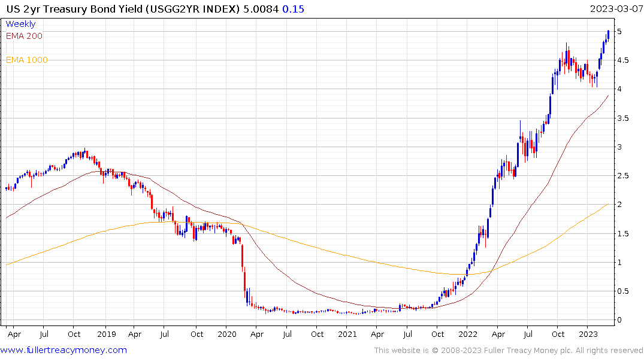Click the EMA 200 legend label
Screen dimensions: 644x359
[24, 36]
